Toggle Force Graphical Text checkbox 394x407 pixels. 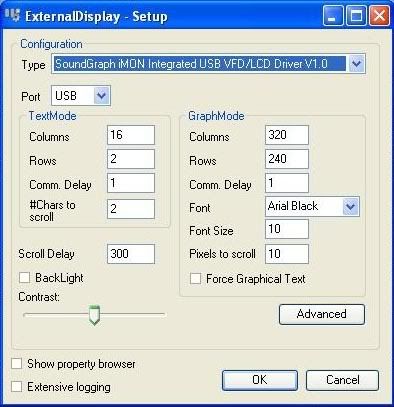pyautogui.click(x=195, y=279)
